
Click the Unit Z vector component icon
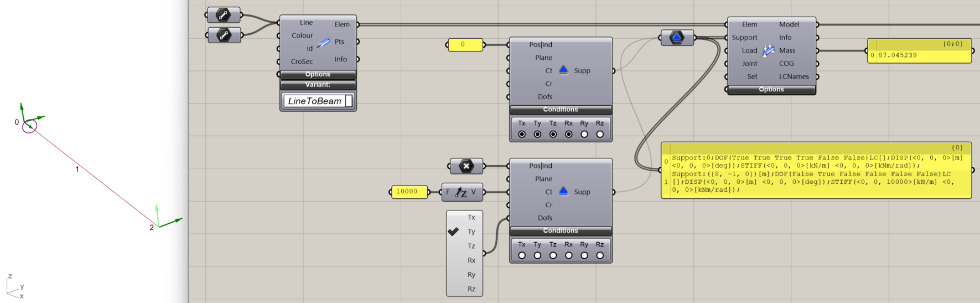pos(461,192)
